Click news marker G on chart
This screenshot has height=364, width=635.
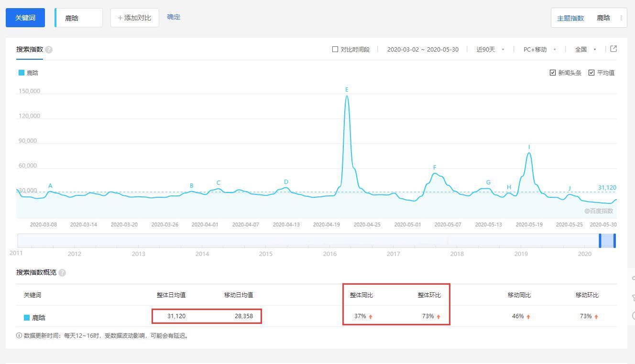(x=488, y=182)
